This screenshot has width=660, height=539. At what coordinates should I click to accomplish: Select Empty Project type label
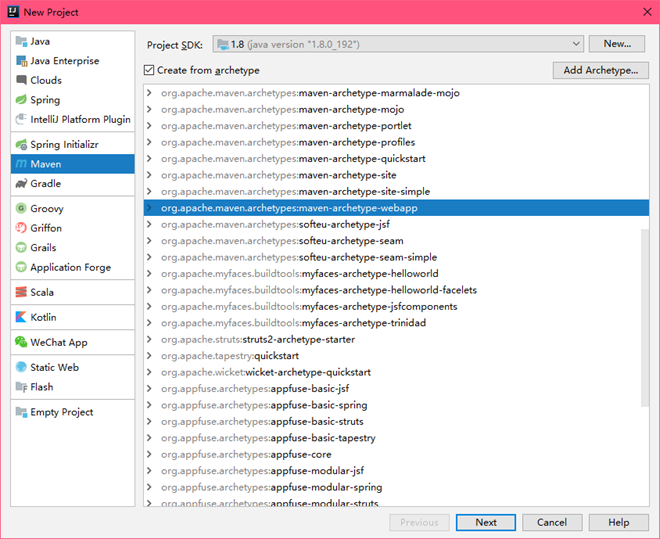click(61, 412)
